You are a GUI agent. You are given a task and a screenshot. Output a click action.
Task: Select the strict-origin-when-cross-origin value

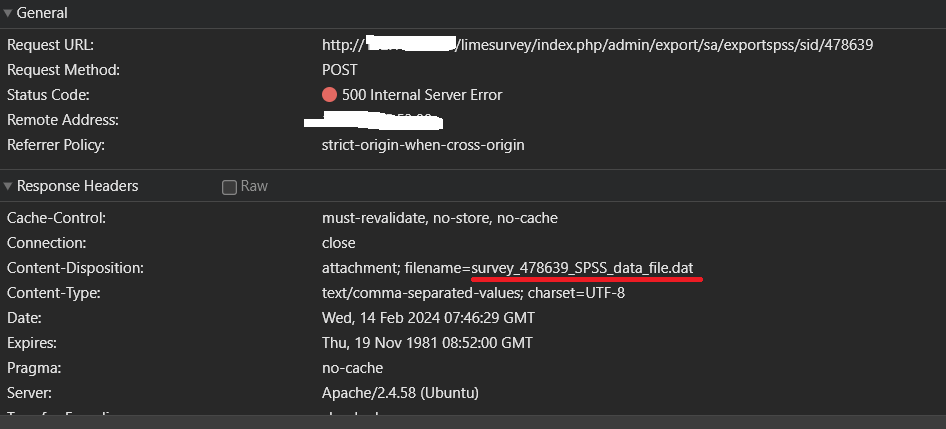(422, 145)
